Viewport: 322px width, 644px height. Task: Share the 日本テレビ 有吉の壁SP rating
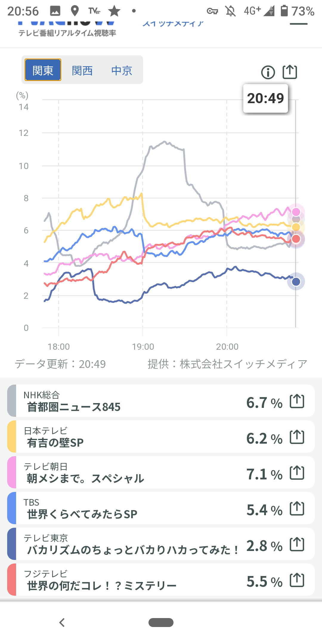click(x=297, y=437)
